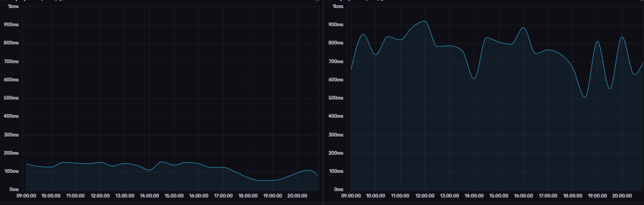
Task: Click the 10:00:00 time label in left graph
Action: pyautogui.click(x=51, y=196)
